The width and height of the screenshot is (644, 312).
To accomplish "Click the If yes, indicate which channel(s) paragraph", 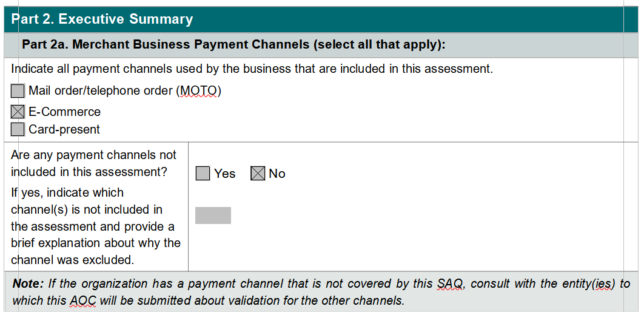I will click(x=95, y=226).
